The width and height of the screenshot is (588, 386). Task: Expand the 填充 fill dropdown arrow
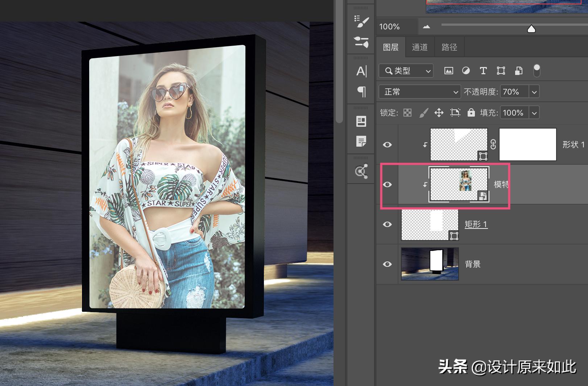534,113
